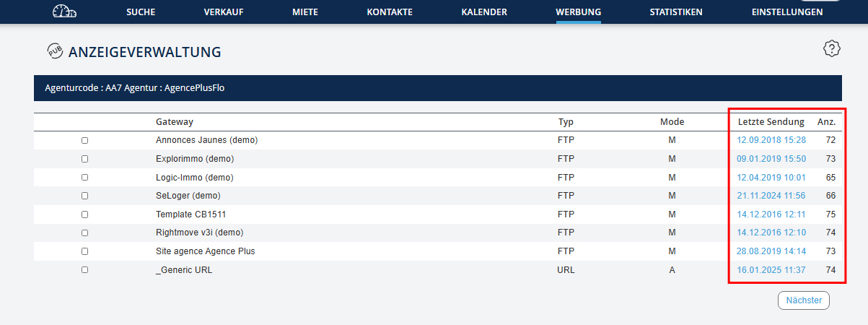Open the 12.09.2018 15:28 send date link
The height and width of the screenshot is (325, 868).
(x=771, y=140)
